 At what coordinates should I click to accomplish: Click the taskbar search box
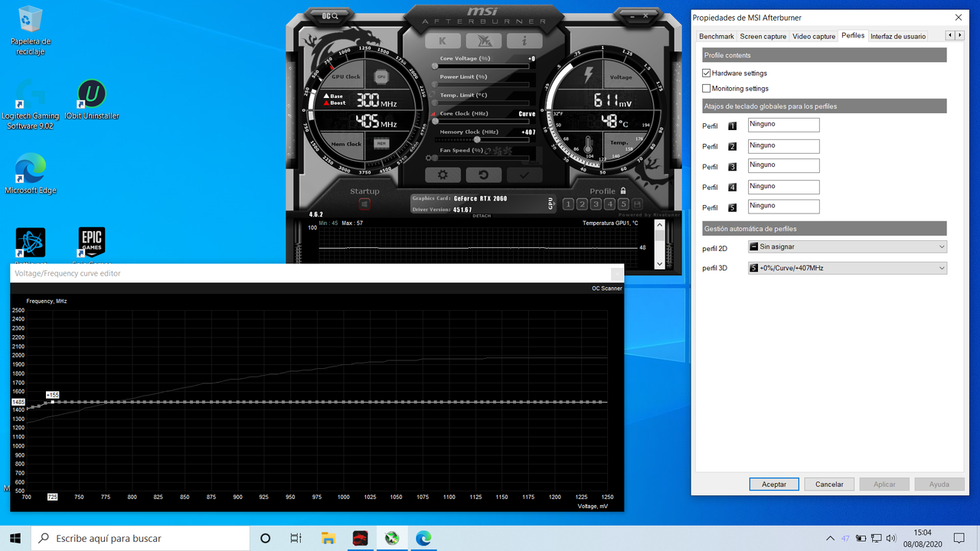click(139, 538)
